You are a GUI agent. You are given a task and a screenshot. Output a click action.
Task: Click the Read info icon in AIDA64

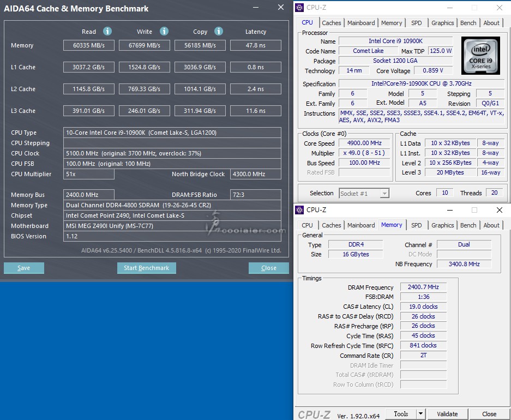[107, 31]
